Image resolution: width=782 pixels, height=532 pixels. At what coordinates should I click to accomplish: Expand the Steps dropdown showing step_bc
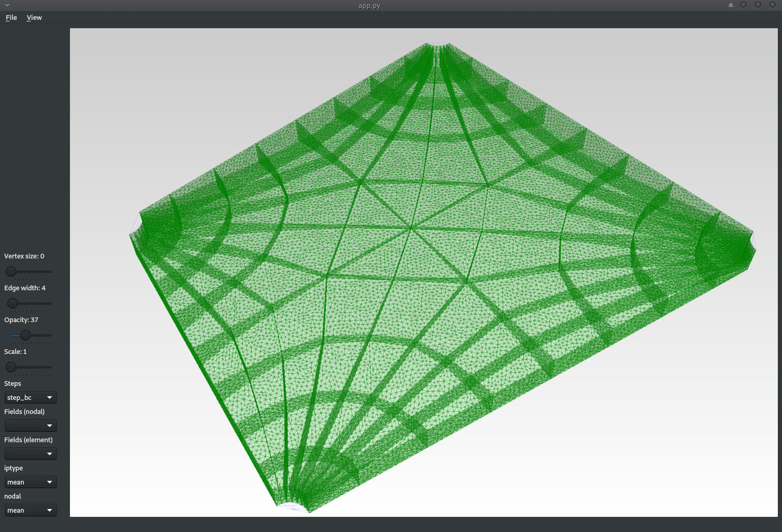pyautogui.click(x=30, y=398)
